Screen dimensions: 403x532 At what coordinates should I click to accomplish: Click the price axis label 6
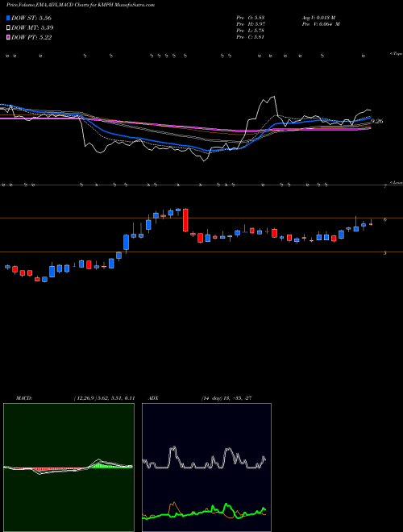tap(385, 219)
